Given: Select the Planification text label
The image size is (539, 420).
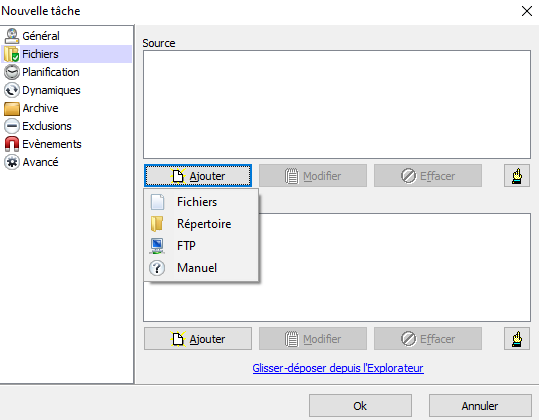Looking at the screenshot, I should coord(51,72).
